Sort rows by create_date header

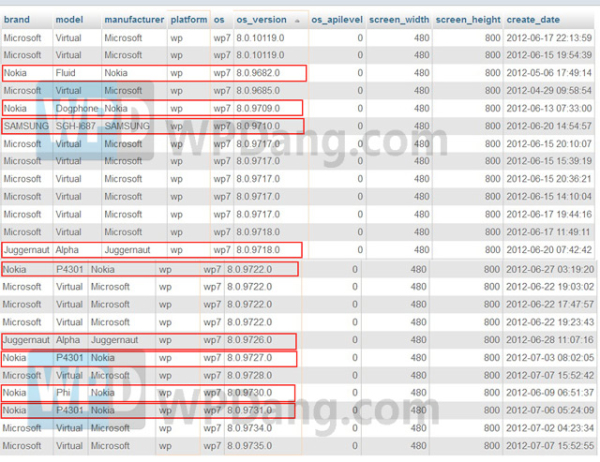pos(534,20)
